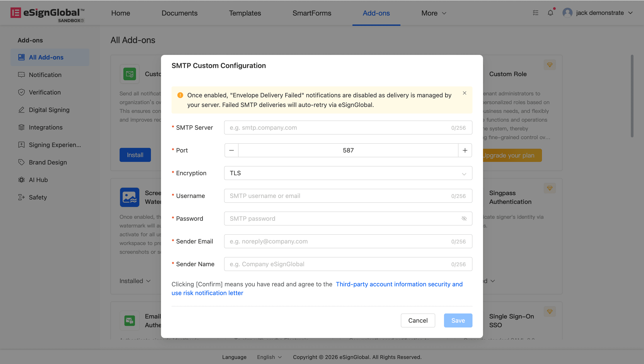Open Brand Design category

tap(50, 162)
